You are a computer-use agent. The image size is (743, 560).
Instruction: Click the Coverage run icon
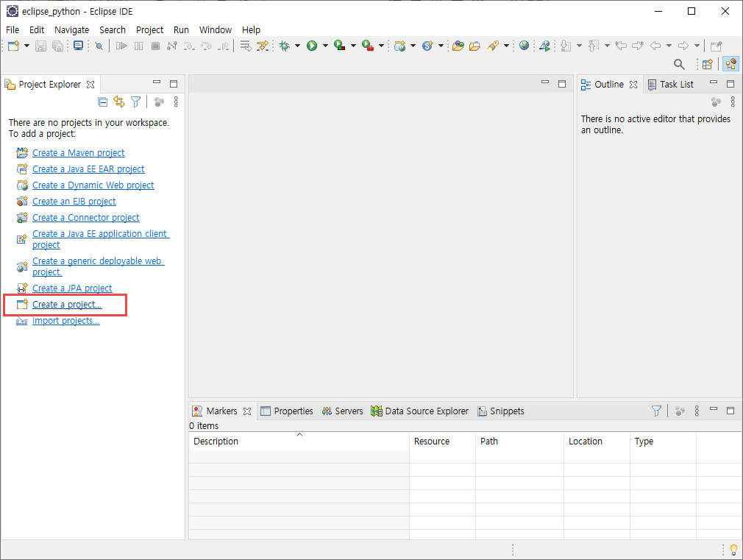click(x=339, y=46)
